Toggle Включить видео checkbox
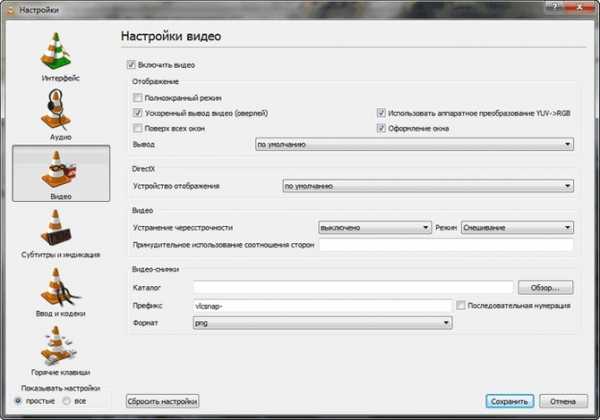Viewport: 600px width, 420px height. 131,65
